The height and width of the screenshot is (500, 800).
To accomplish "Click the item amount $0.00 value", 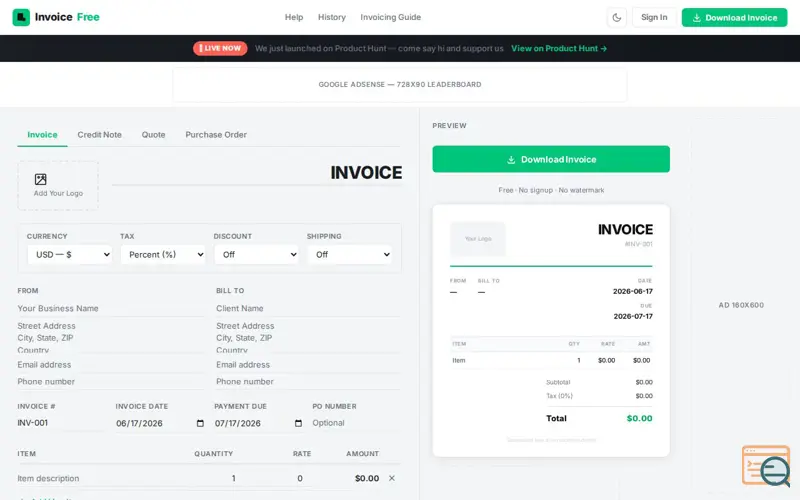I will (x=367, y=479).
